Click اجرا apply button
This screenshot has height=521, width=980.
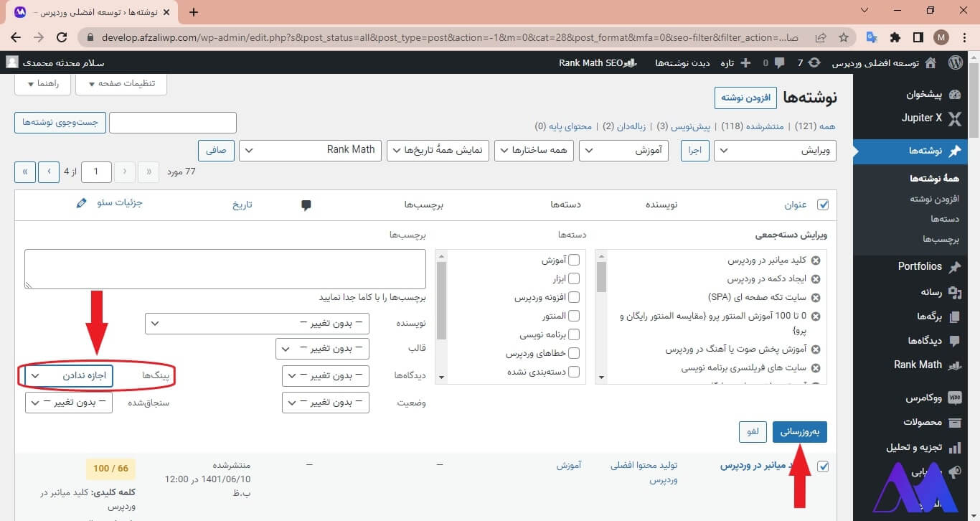(695, 151)
